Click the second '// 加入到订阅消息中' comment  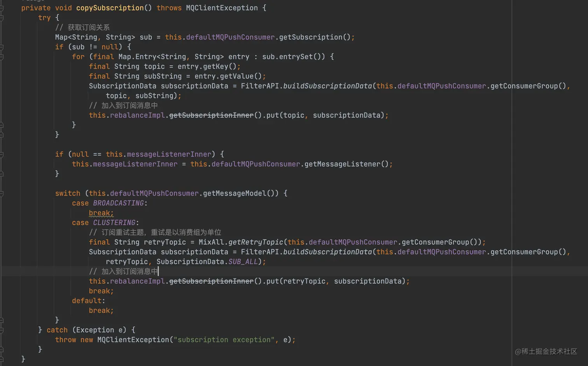click(123, 271)
